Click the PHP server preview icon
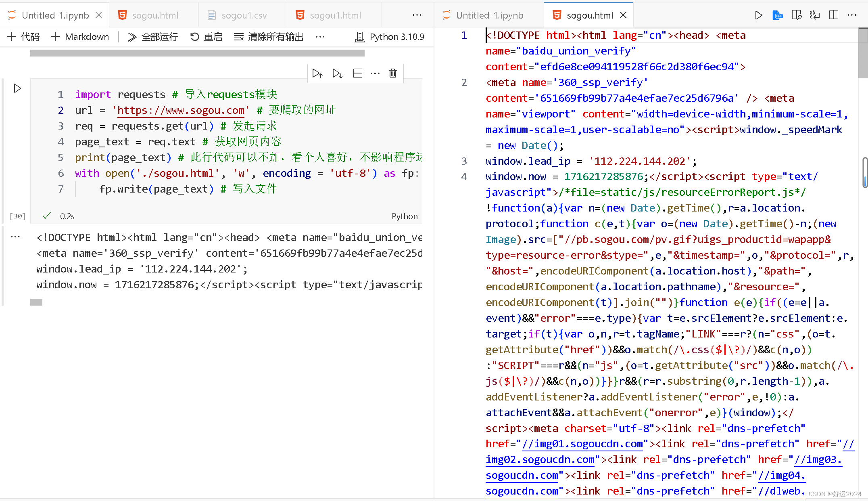 (778, 15)
